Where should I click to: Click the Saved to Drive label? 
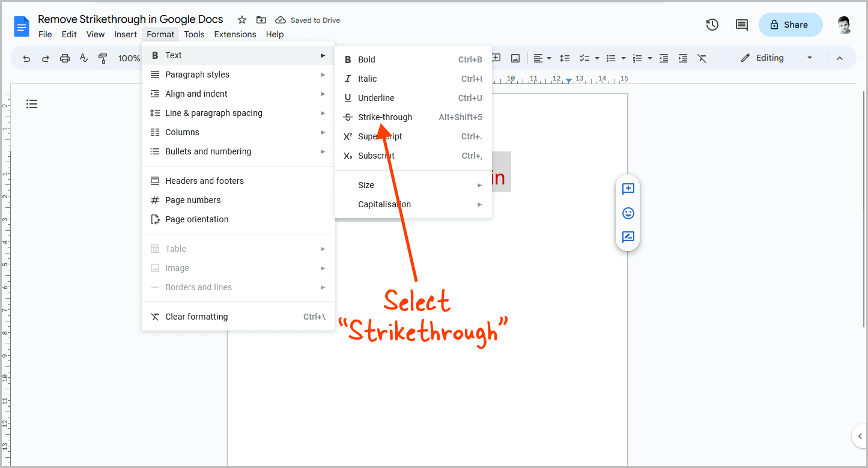[x=308, y=20]
